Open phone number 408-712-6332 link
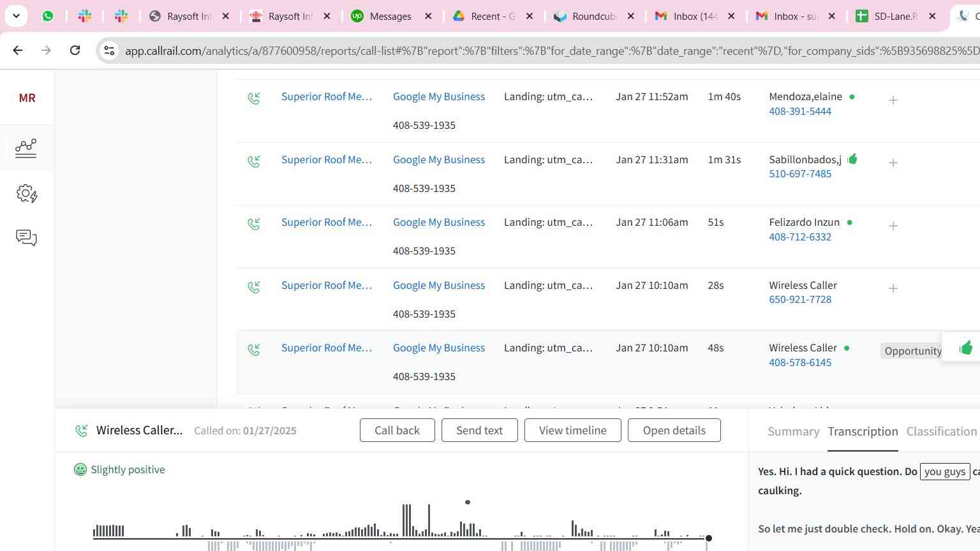The width and height of the screenshot is (980, 551). click(x=800, y=237)
